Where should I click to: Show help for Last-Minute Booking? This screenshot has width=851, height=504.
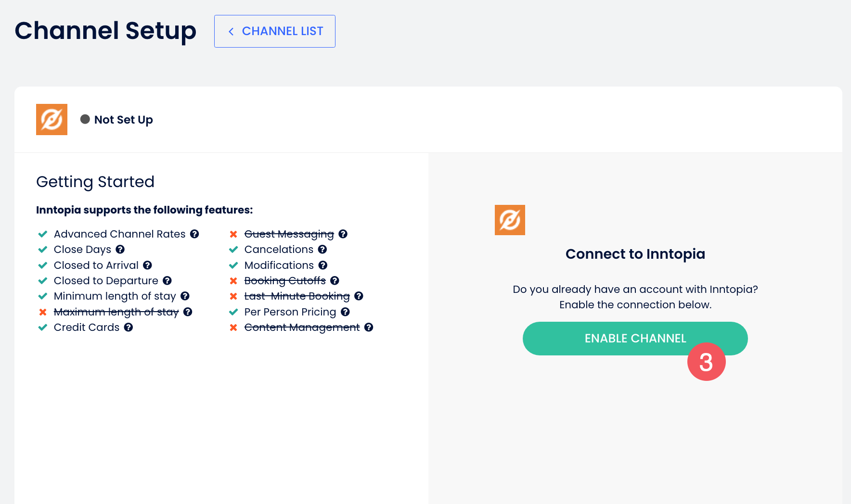point(359,296)
